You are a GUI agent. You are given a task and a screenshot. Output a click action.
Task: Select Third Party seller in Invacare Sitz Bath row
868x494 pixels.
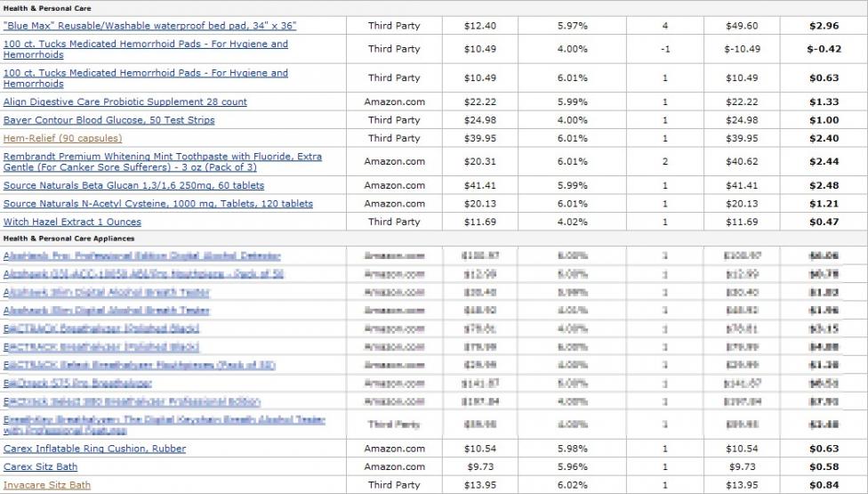tap(394, 485)
